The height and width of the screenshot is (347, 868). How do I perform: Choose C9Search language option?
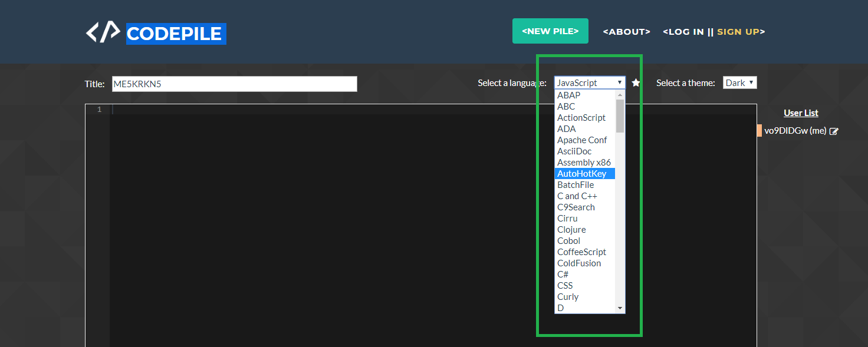[x=585, y=207]
